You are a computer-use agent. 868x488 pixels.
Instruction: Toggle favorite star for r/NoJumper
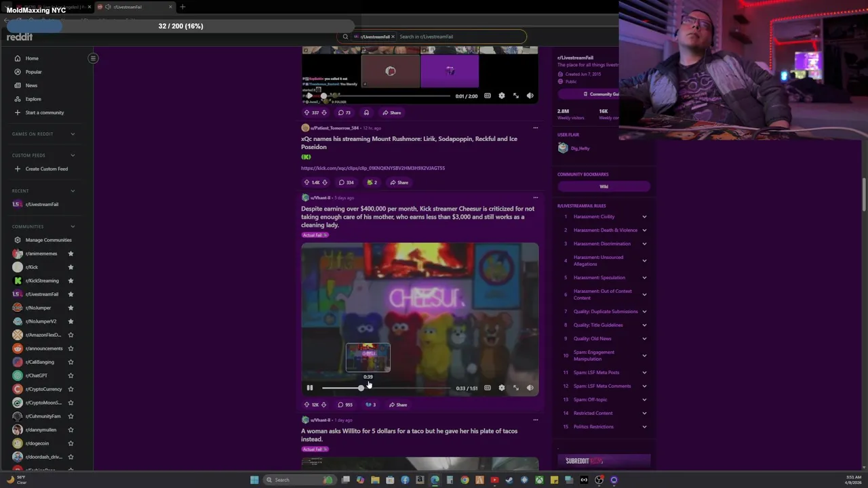point(71,308)
